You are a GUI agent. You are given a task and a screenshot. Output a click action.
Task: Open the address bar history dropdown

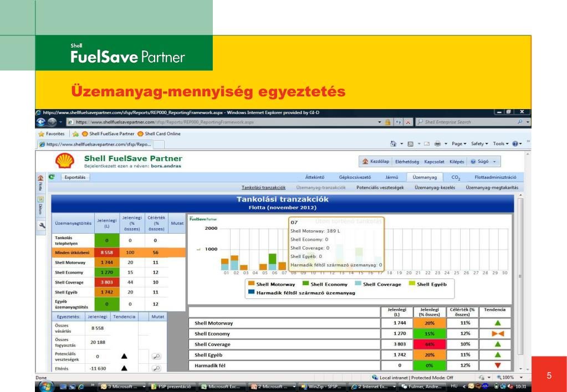(x=379, y=122)
